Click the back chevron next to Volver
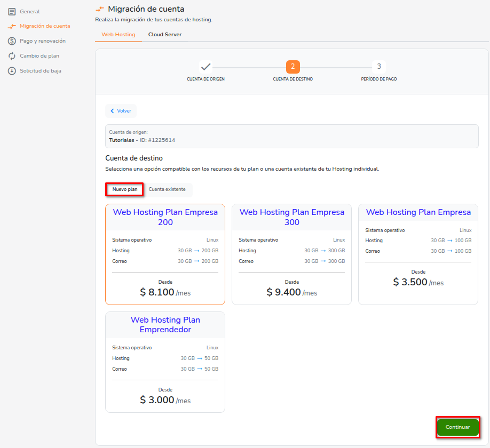 tap(112, 111)
